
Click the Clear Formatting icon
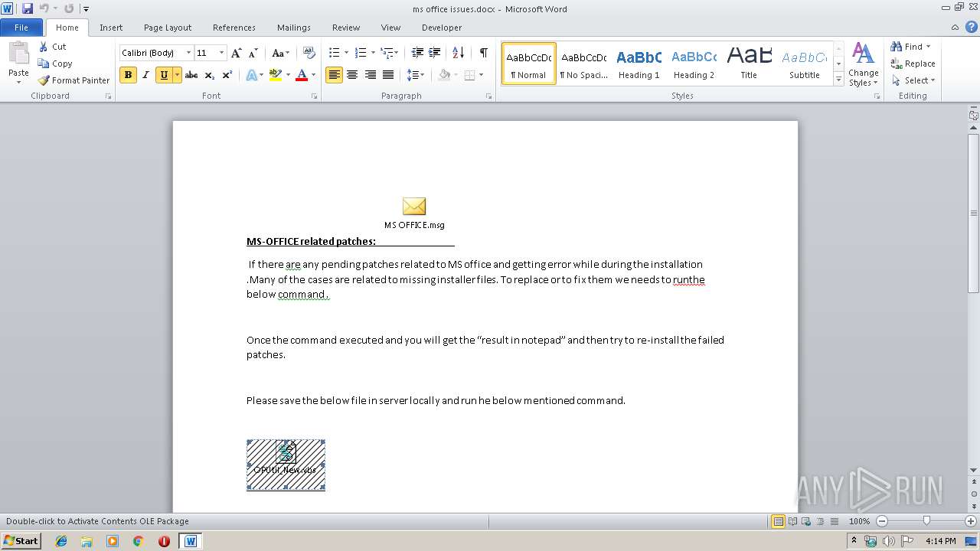309,53
